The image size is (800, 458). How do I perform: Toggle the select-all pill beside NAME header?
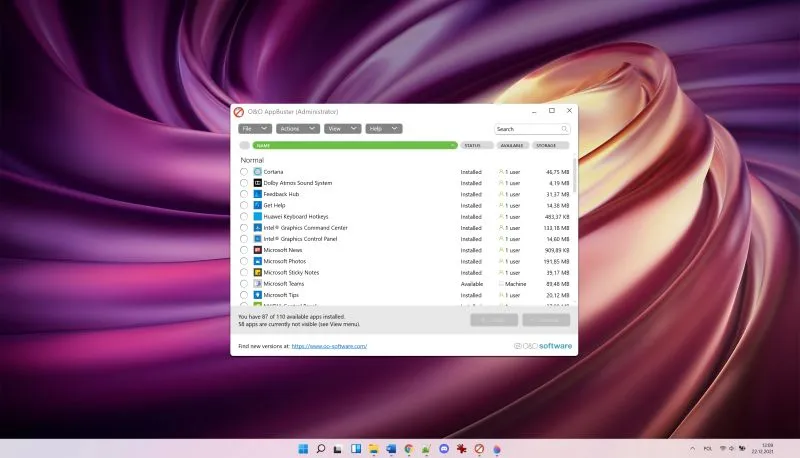pyautogui.click(x=244, y=145)
